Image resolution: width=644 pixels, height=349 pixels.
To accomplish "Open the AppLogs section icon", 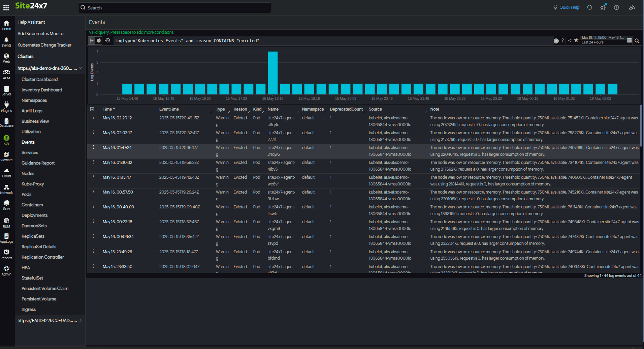I will (x=6, y=238).
